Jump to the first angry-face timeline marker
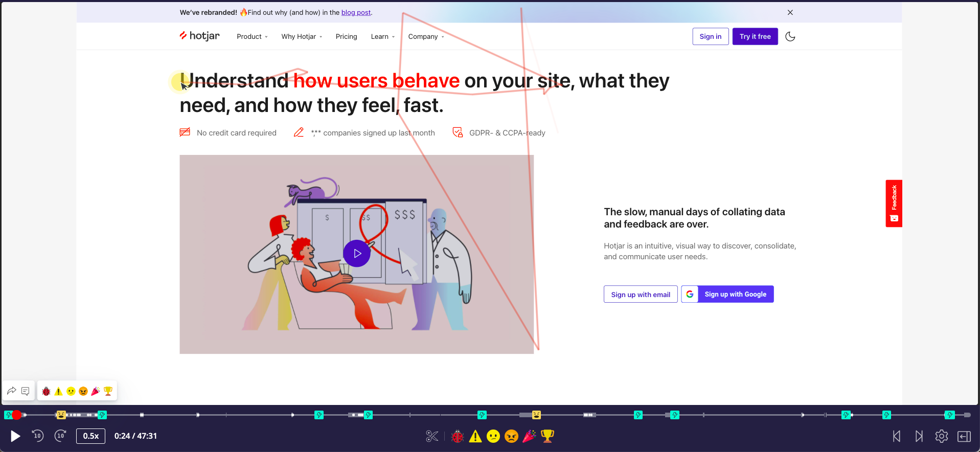This screenshot has height=452, width=980. tap(61, 415)
